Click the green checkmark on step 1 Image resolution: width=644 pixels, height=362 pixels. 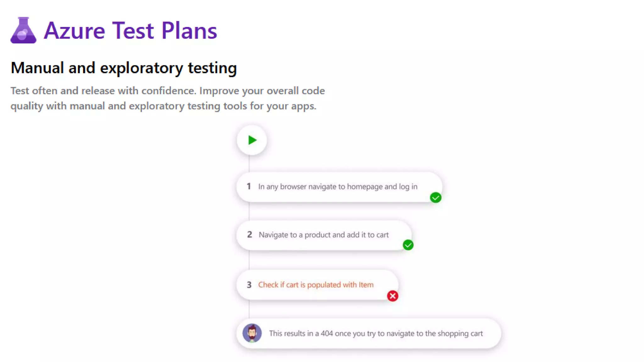[x=436, y=198]
